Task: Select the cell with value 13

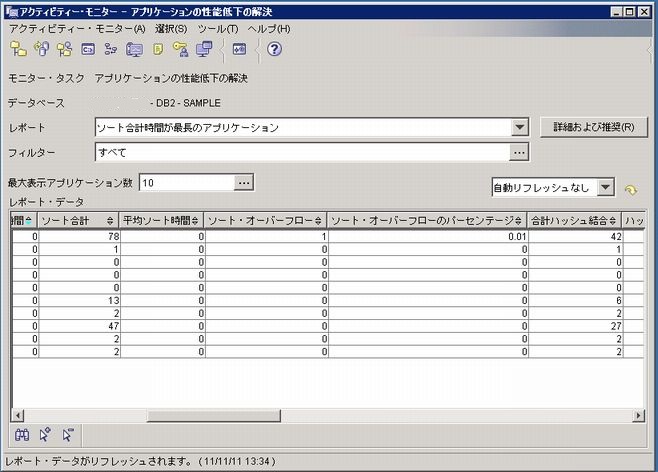Action: (x=79, y=300)
